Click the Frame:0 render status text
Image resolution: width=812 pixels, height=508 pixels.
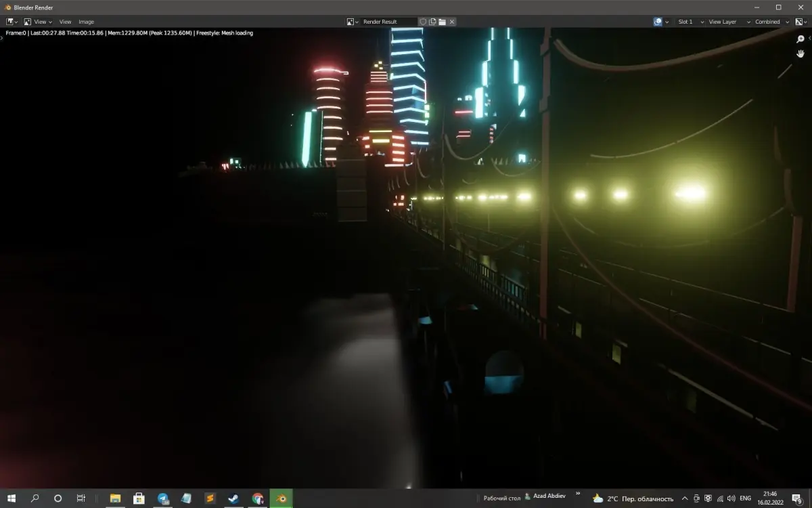(x=16, y=33)
